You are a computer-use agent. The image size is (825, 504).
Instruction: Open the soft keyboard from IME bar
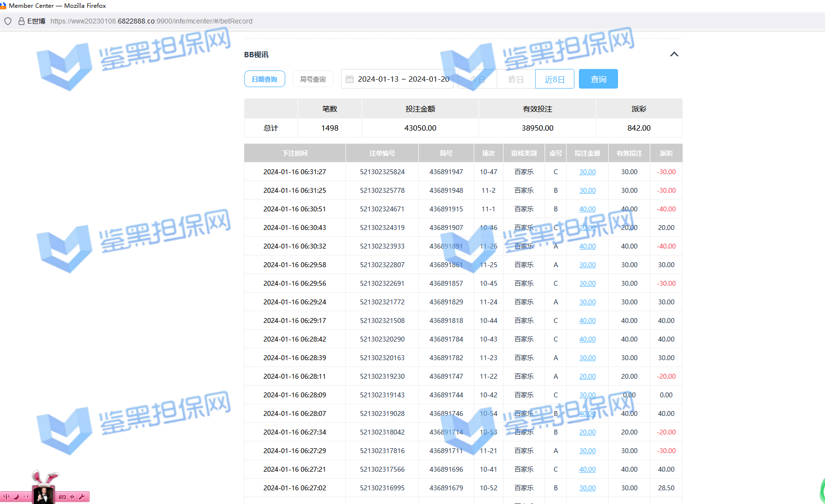tap(62, 497)
